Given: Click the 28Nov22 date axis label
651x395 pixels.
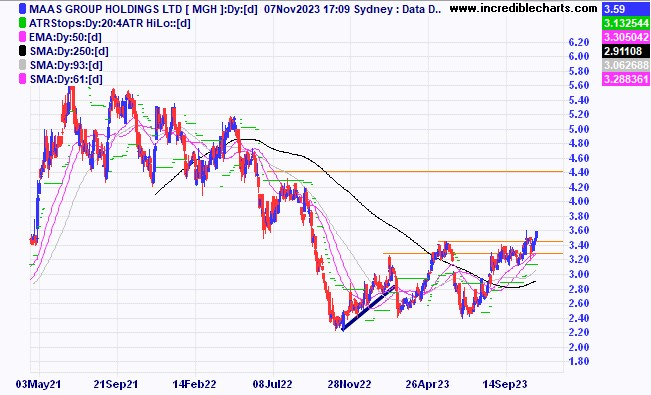Looking at the screenshot, I should [x=349, y=384].
